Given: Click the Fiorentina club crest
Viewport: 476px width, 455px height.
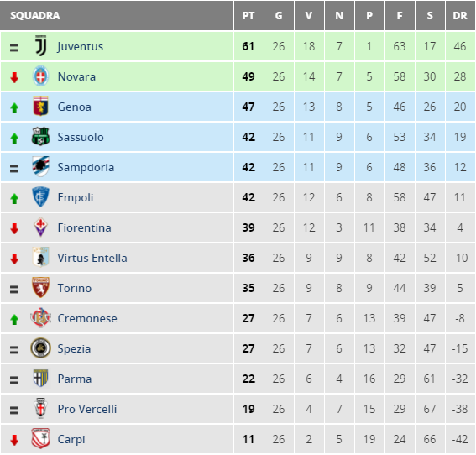Looking at the screenshot, I should click(x=40, y=227).
